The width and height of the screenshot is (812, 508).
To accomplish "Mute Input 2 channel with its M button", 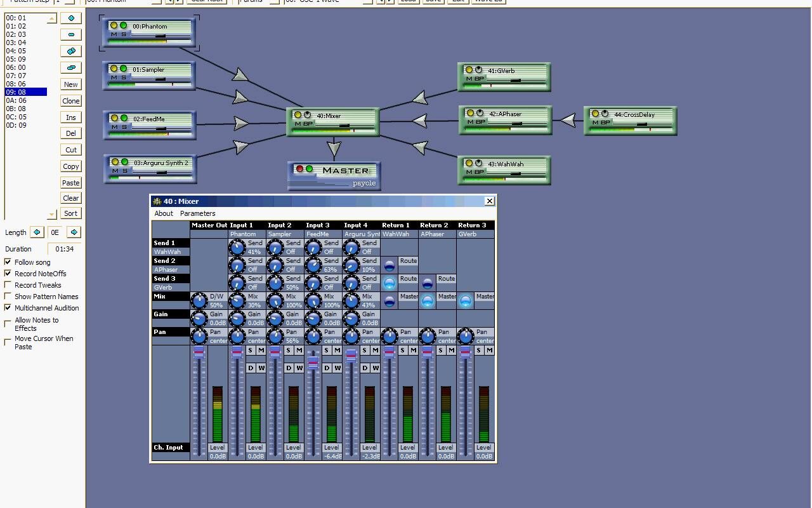I will pos(299,351).
